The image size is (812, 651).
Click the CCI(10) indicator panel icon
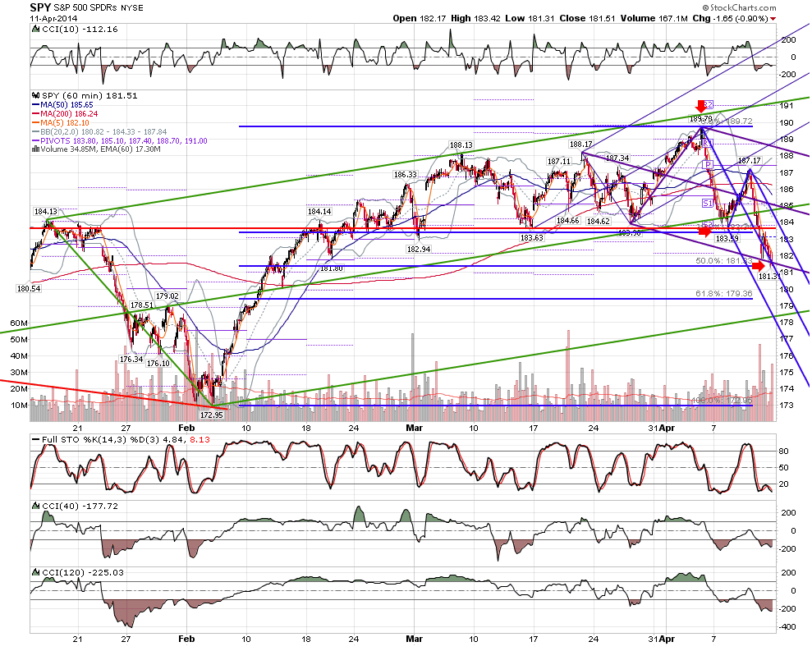tap(36, 30)
